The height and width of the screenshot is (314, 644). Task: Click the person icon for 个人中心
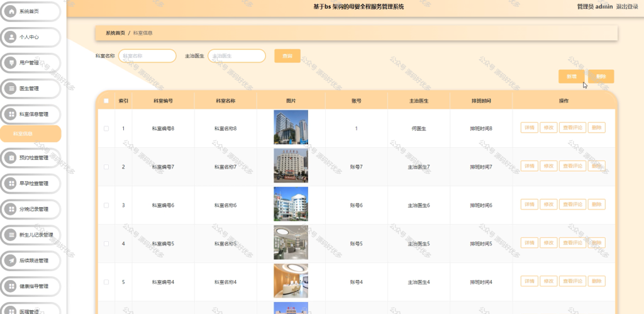click(x=11, y=37)
